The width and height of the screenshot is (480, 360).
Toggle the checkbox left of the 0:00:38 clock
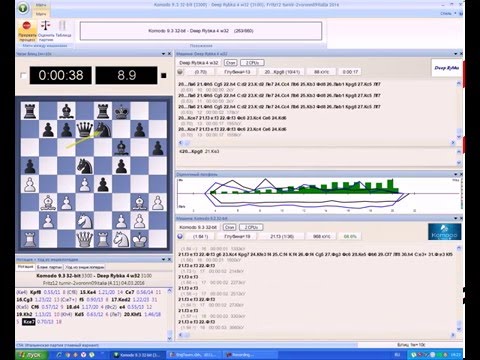(x=23, y=75)
